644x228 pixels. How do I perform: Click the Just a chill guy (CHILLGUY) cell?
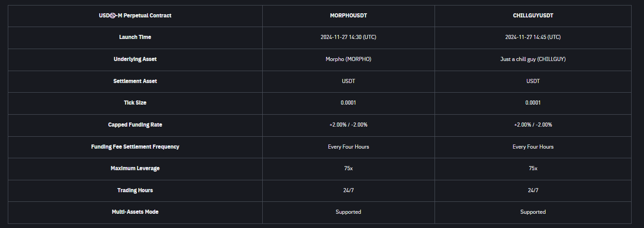(533, 59)
